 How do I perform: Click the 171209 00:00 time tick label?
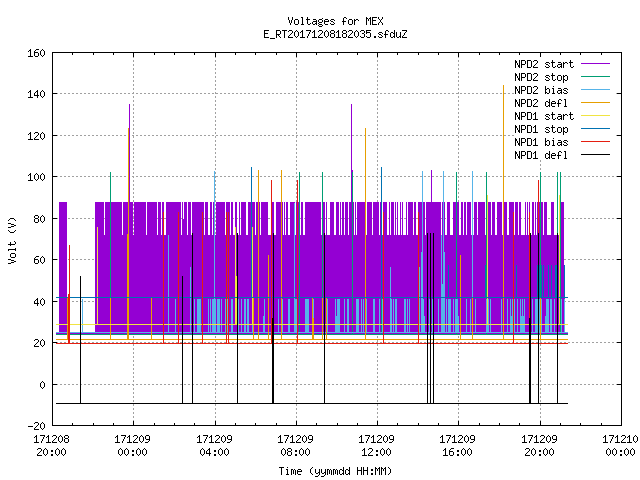(132, 446)
